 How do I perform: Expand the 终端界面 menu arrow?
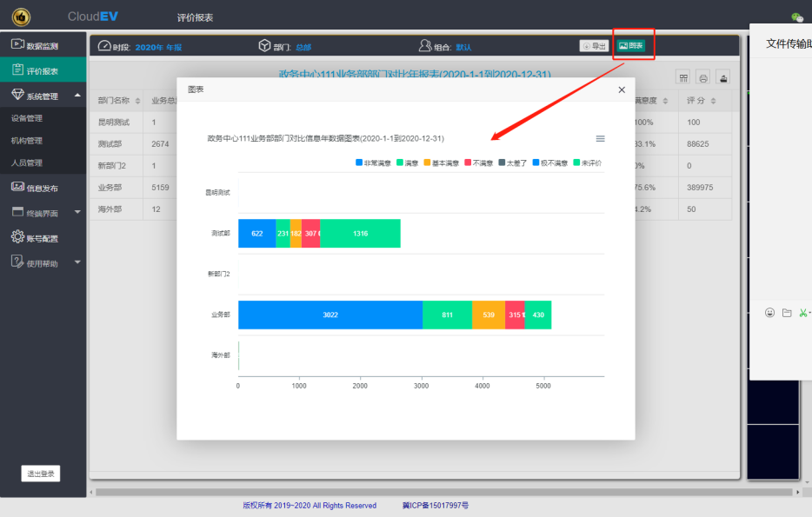(77, 212)
